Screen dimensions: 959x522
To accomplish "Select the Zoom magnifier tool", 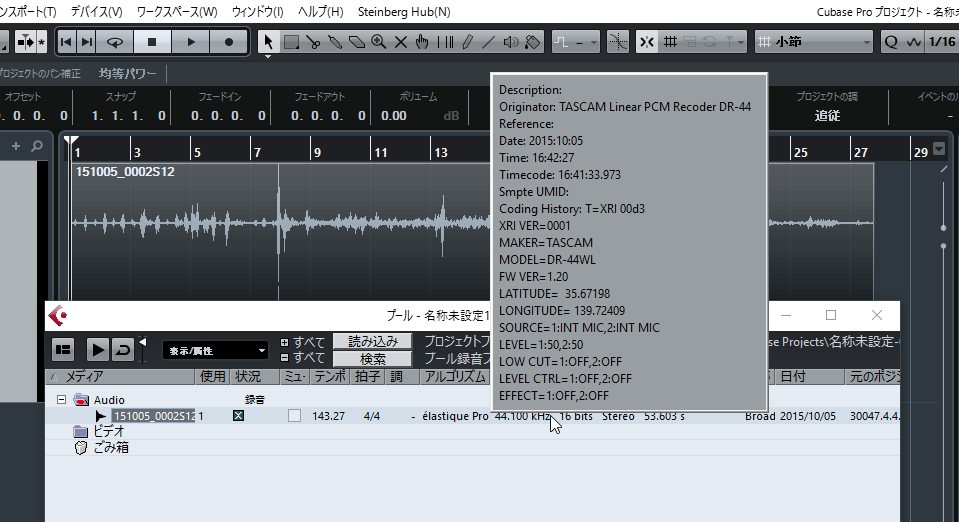I will click(x=379, y=42).
